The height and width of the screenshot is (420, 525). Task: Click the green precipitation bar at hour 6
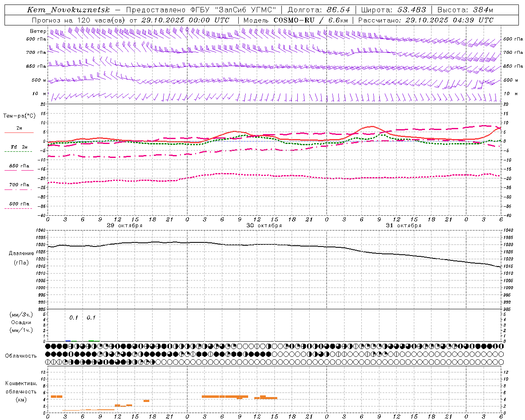point(91,340)
